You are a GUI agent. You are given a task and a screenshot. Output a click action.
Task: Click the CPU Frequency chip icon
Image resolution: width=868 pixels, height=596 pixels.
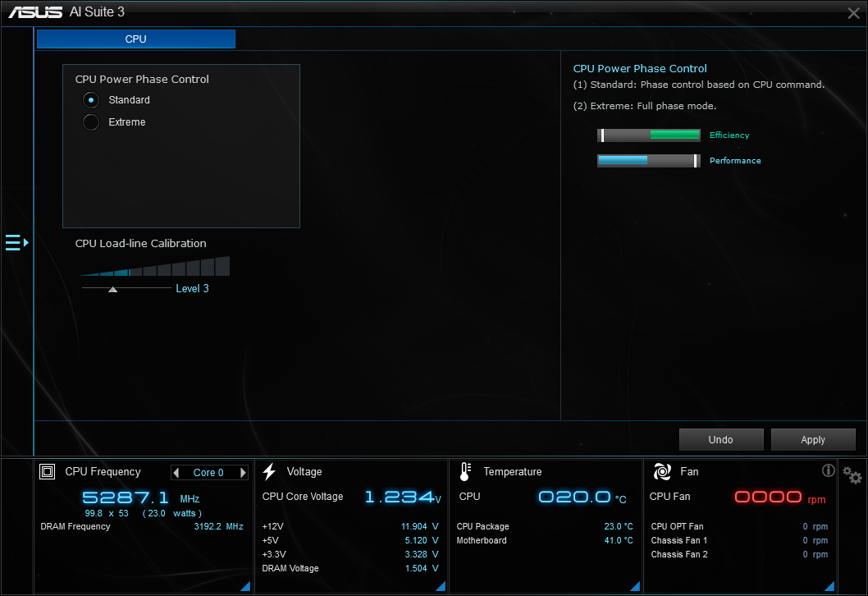tap(47, 471)
